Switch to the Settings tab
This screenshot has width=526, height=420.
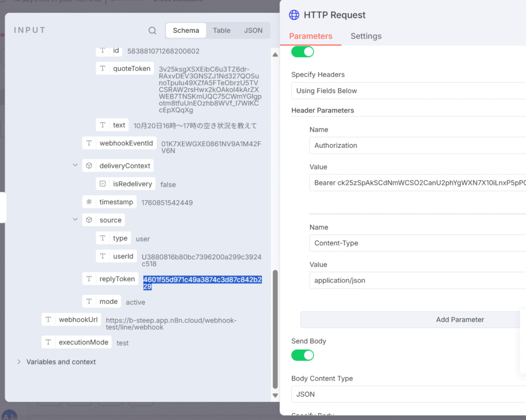[x=366, y=36]
